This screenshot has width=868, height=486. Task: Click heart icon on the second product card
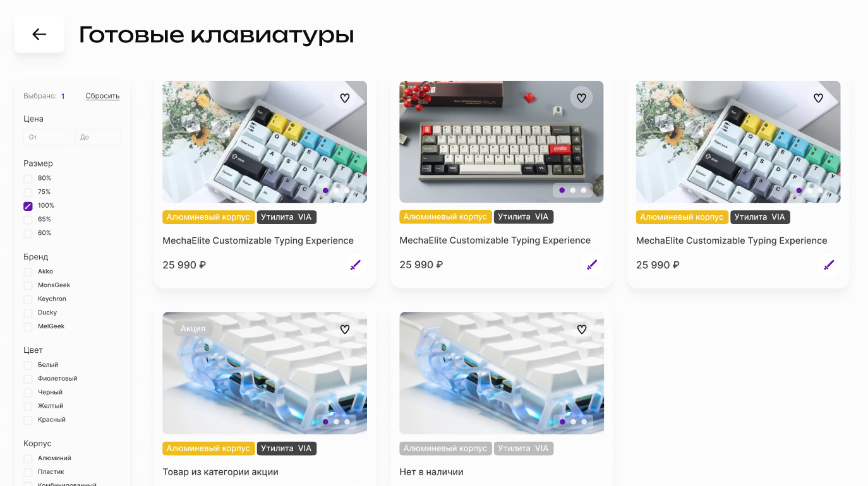pos(582,98)
